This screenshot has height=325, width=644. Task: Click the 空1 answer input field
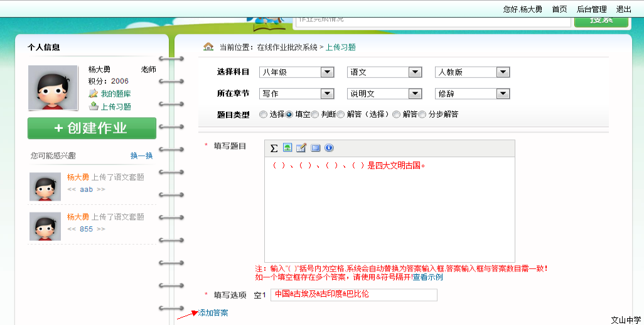(x=353, y=295)
